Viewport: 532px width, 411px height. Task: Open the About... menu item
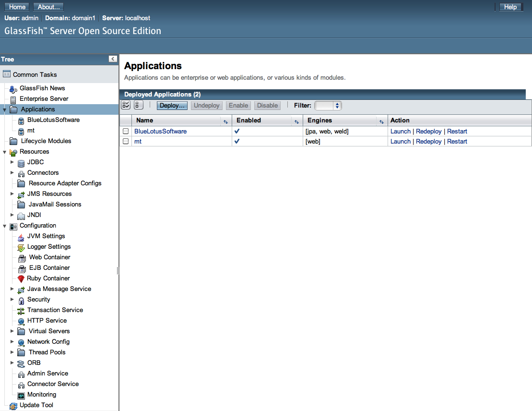coord(48,7)
